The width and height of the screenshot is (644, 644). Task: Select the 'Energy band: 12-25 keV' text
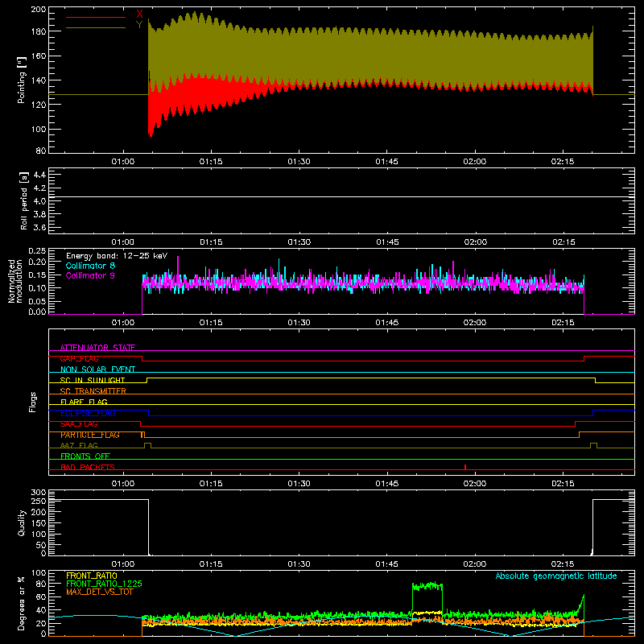(x=117, y=256)
